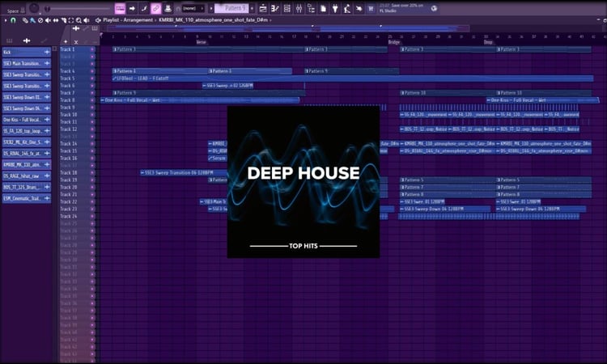Screen dimensions: 607x364
Task: Select the Zoom magnifier tool in playlist toolbar
Action: tap(79, 20)
